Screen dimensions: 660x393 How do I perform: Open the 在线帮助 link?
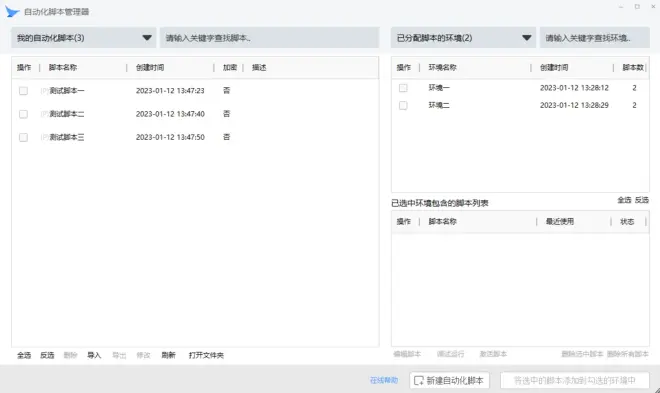tap(384, 380)
